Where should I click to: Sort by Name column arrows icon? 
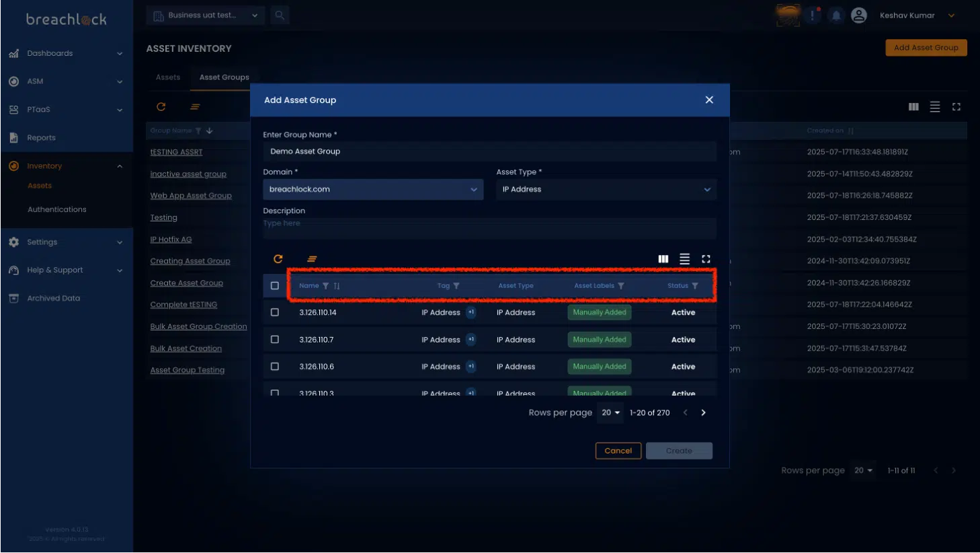coord(337,286)
